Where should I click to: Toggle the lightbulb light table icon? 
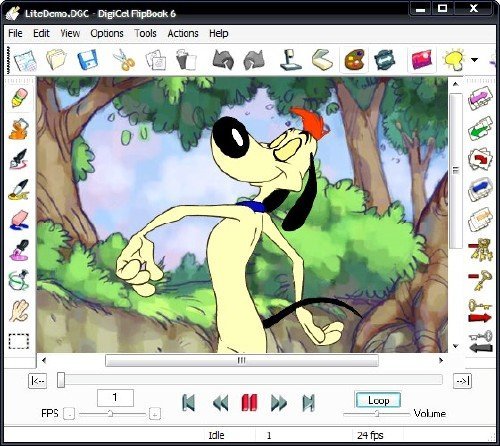click(x=454, y=60)
